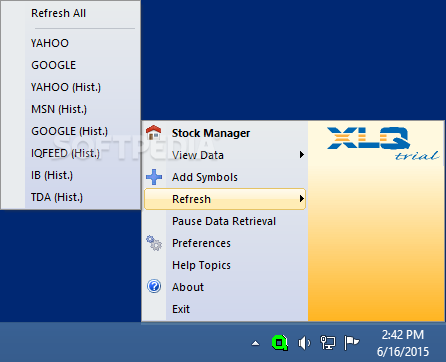Click the green XLQ tray icon
The height and width of the screenshot is (362, 446).
pyautogui.click(x=280, y=343)
